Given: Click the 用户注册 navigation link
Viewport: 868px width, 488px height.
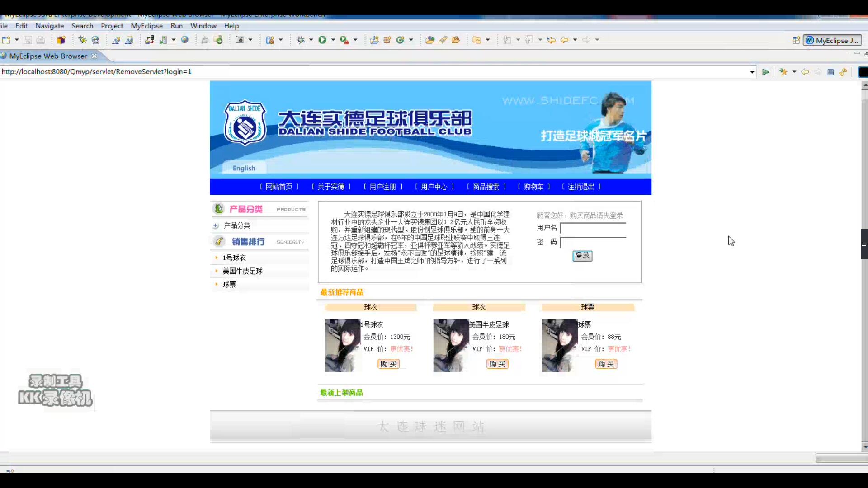Looking at the screenshot, I should (383, 187).
